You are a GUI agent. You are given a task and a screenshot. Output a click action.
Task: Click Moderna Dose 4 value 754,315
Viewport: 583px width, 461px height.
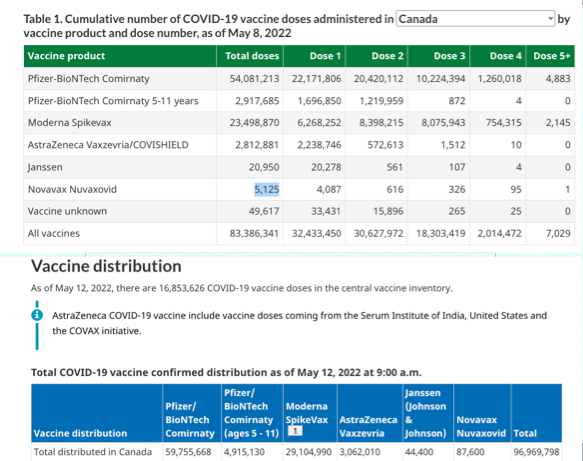click(x=504, y=123)
